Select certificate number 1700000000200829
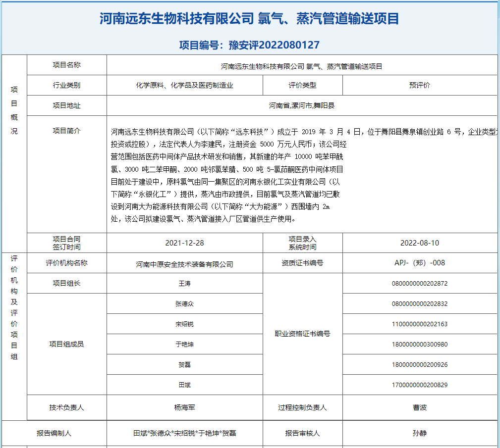The image size is (500, 448). click(x=420, y=385)
